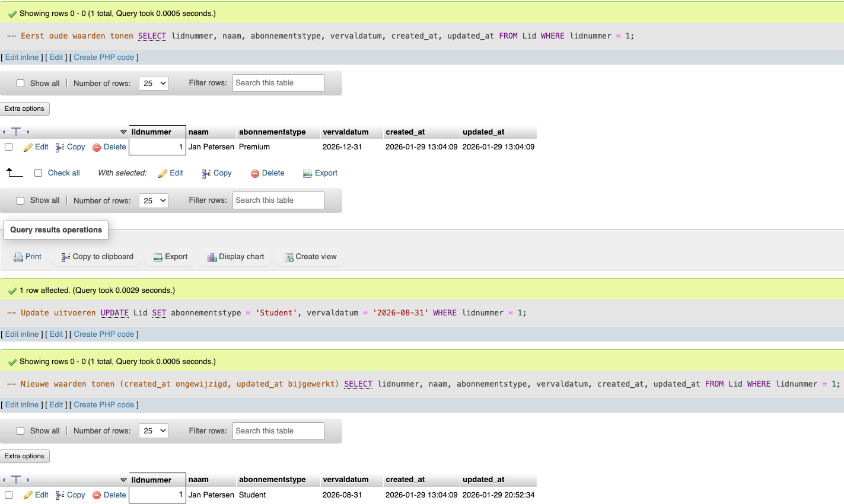Copy the Jan Petersen row
Viewport: 844px width, 504px height.
(70, 146)
